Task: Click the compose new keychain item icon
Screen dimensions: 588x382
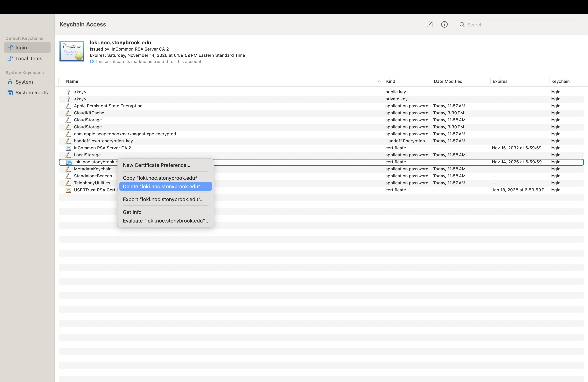Action: click(430, 24)
